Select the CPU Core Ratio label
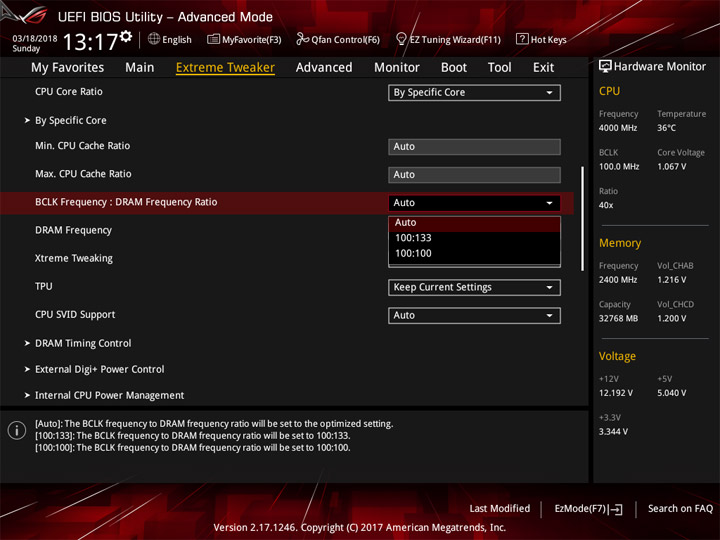 click(69, 91)
